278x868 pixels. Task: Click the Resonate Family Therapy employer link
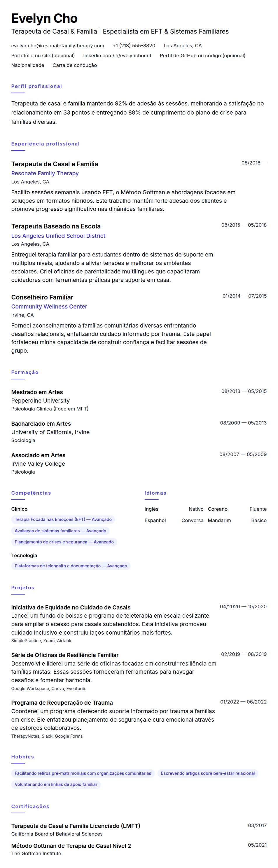pyautogui.click(x=45, y=173)
